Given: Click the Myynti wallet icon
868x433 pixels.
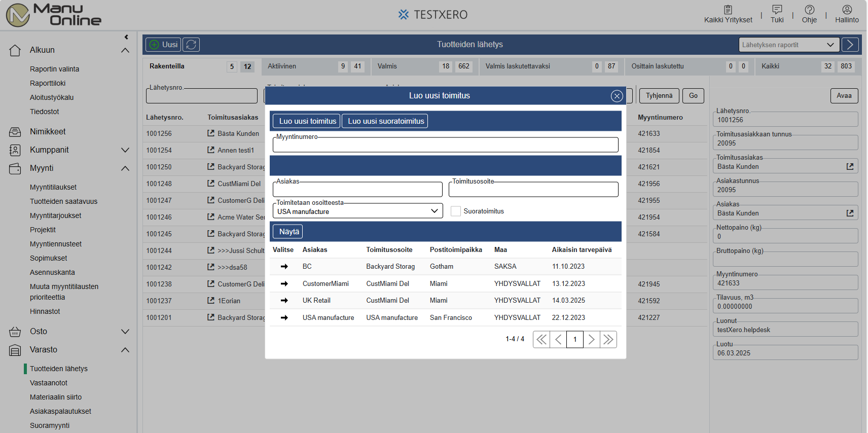Looking at the screenshot, I should pos(15,168).
